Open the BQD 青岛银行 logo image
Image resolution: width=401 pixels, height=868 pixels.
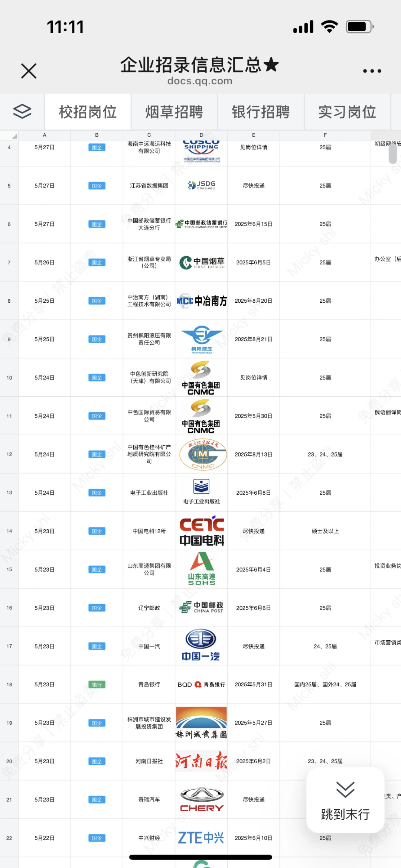pyautogui.click(x=201, y=685)
